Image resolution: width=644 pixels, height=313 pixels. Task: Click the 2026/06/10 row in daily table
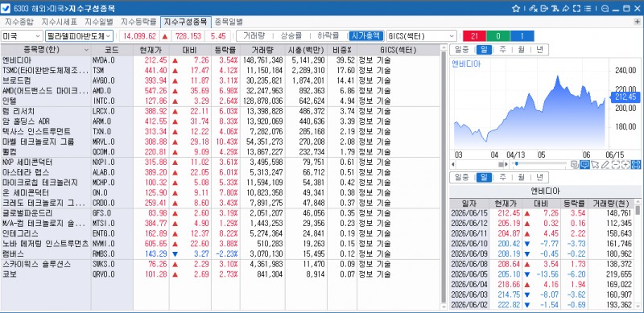[x=541, y=244]
